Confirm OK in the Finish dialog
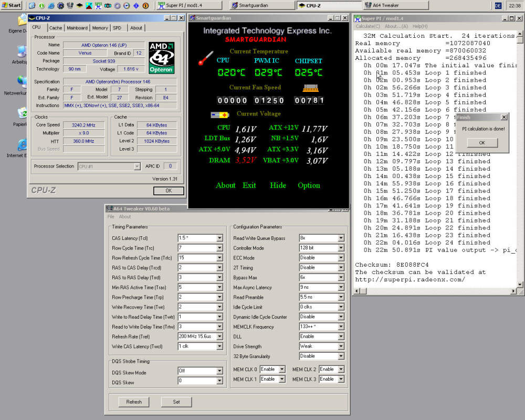The image size is (525, 420). pyautogui.click(x=482, y=143)
